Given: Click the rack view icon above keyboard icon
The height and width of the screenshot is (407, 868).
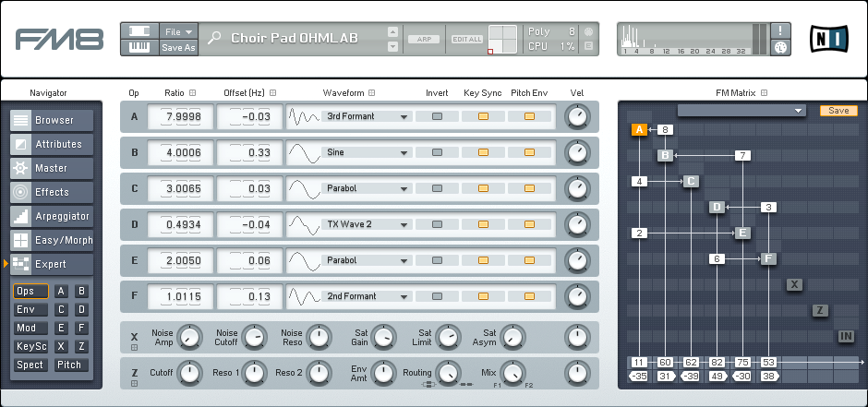Looking at the screenshot, I should (x=139, y=31).
